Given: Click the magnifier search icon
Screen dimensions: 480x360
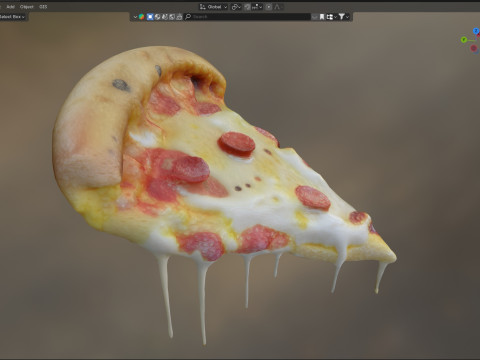Looking at the screenshot, I should click(x=188, y=17).
